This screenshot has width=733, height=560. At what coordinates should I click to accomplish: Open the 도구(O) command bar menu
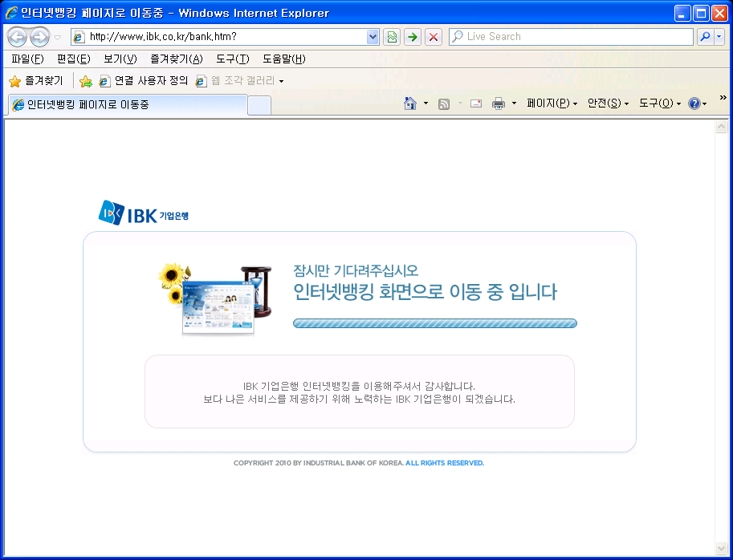660,103
